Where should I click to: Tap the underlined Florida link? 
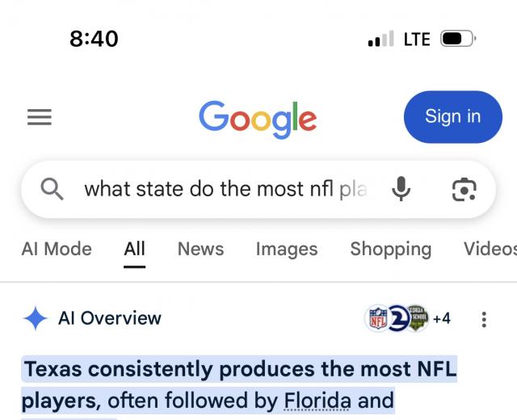pos(317,400)
